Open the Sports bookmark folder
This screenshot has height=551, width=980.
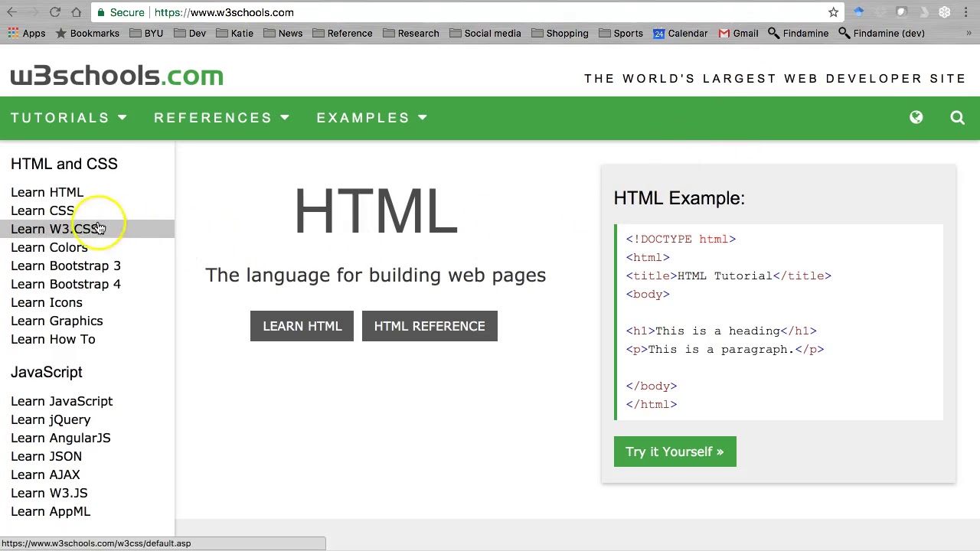pos(620,33)
